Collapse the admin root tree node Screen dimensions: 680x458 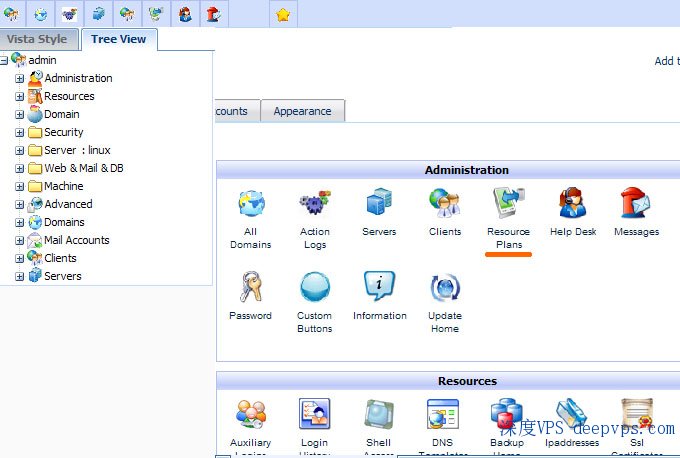(5, 60)
